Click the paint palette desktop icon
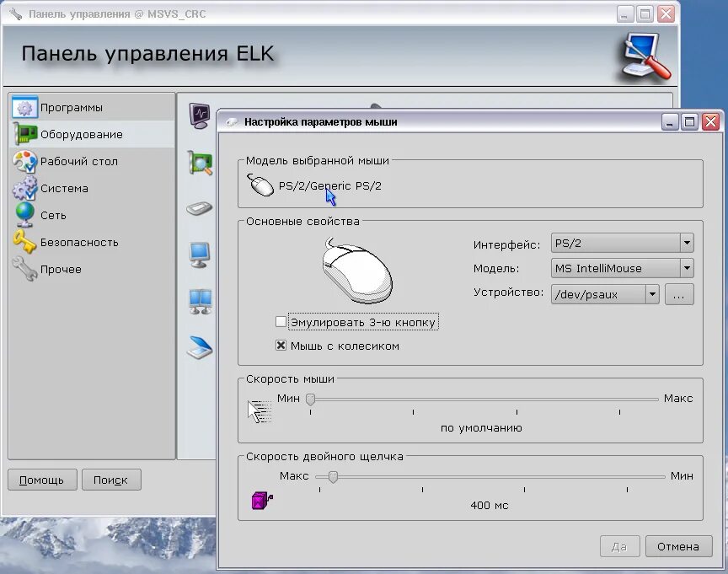Viewport: 728px width, 574px height. coord(24,161)
